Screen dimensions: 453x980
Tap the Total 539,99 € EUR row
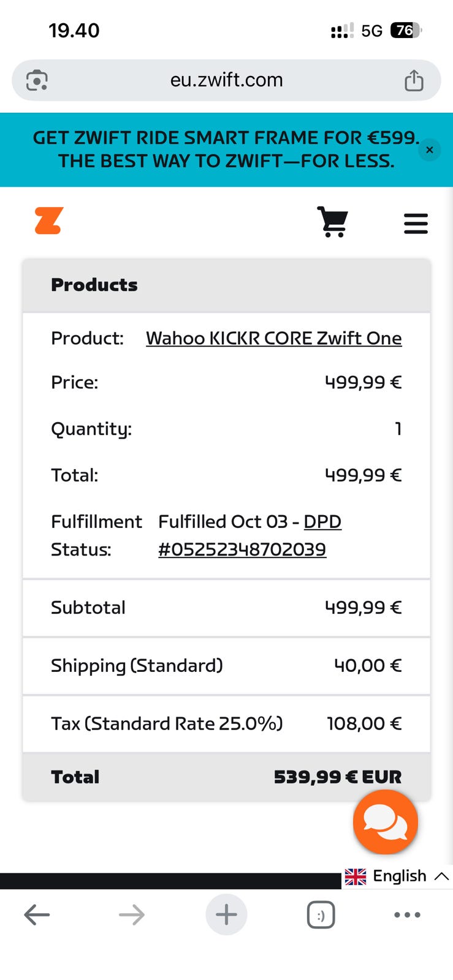pos(226,777)
